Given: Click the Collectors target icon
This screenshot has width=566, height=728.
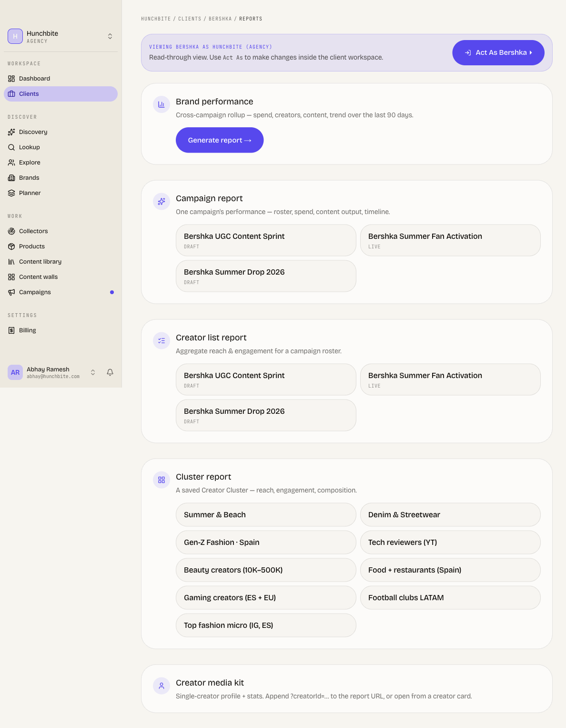Looking at the screenshot, I should (x=11, y=231).
